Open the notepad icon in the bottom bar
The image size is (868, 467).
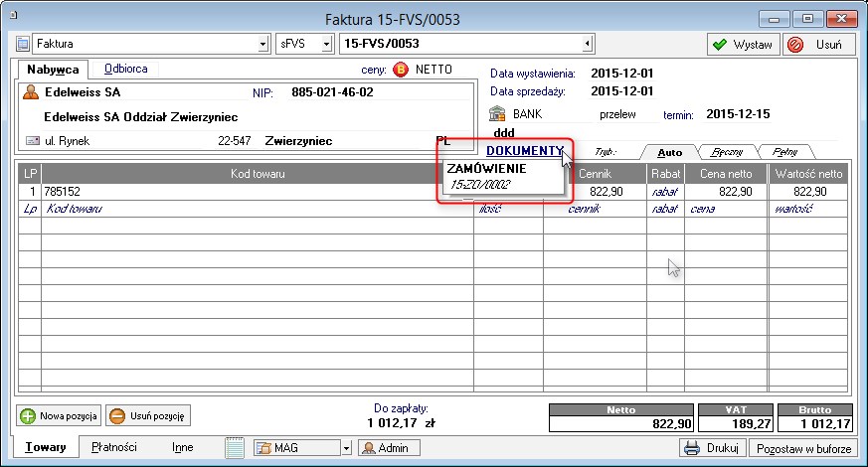(x=235, y=448)
